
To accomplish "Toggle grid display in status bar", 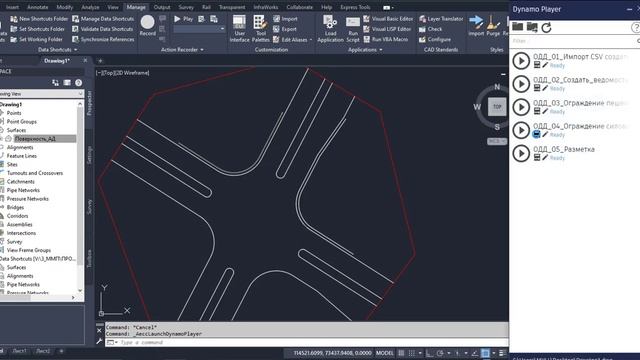I will pyautogui.click(x=401, y=353).
